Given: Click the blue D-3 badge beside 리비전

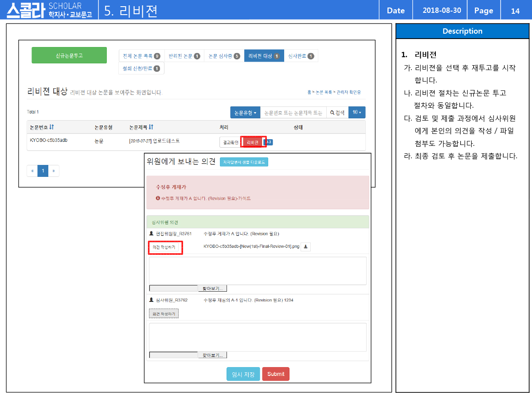Looking at the screenshot, I should click(x=268, y=142).
